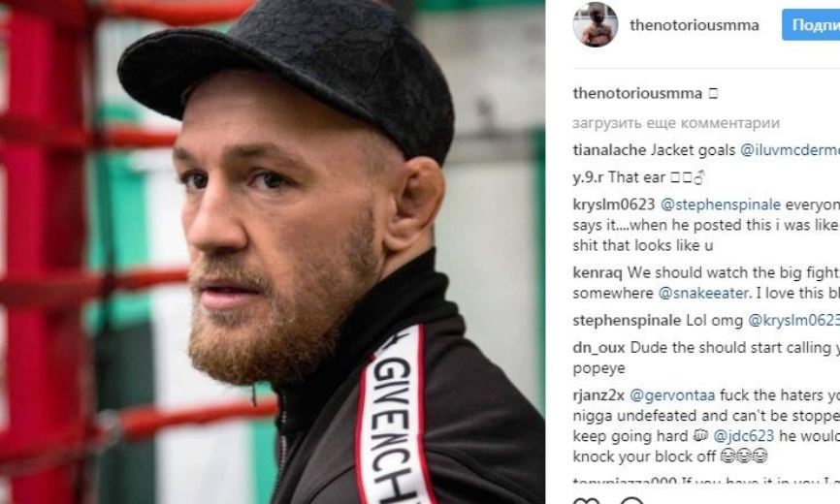Open thenotoriousmma profile avatar
Screen dimensions: 840x504
(x=596, y=24)
